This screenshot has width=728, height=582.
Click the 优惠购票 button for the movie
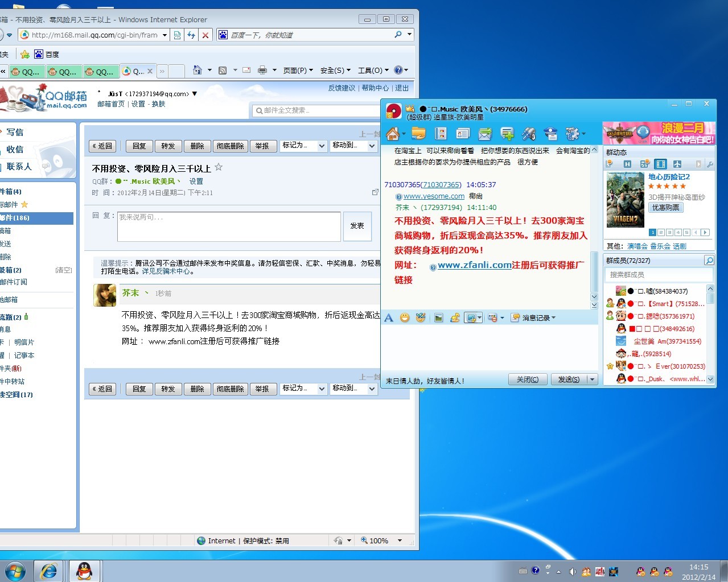pyautogui.click(x=666, y=208)
